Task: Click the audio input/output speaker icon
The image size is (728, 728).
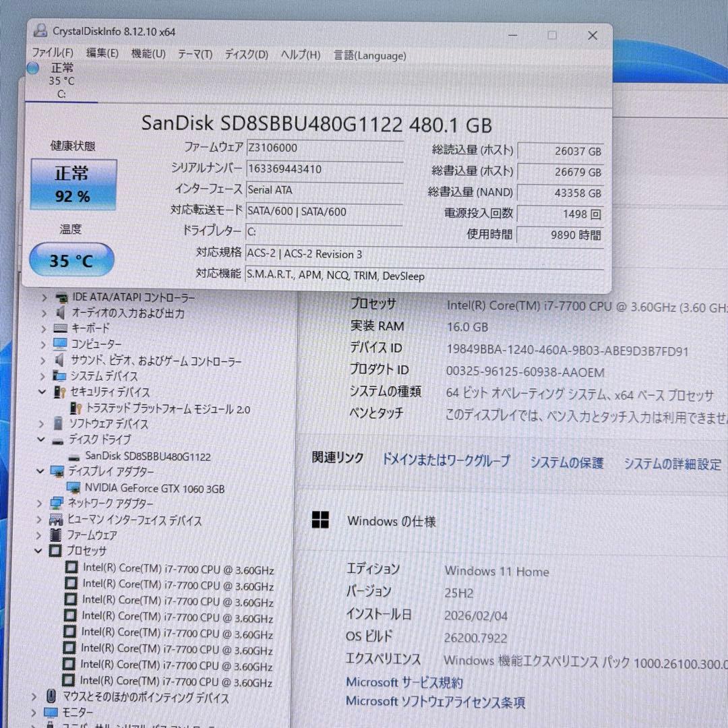Action: click(61, 313)
